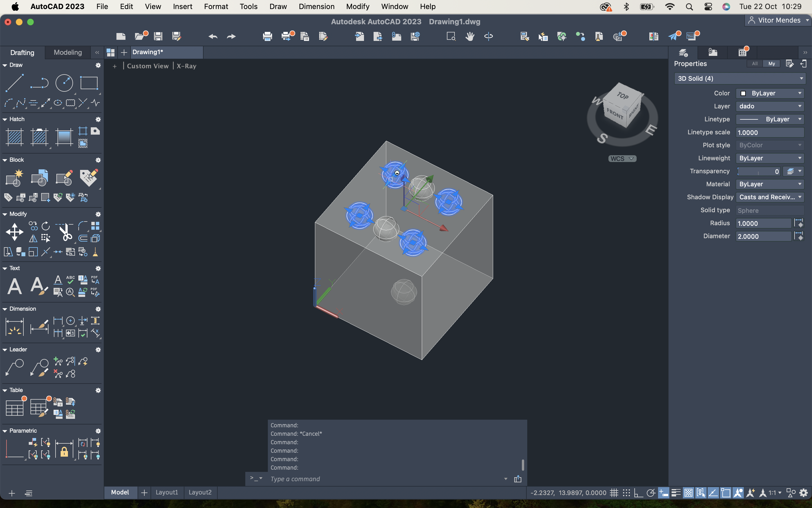Select the Polyline tool
This screenshot has height=508, width=812.
click(x=39, y=83)
